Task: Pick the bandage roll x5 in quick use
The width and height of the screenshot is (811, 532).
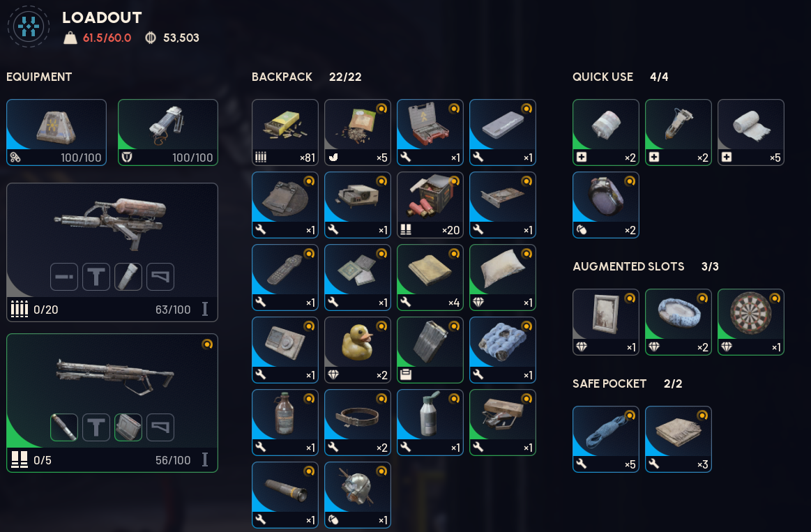Action: 750,132
